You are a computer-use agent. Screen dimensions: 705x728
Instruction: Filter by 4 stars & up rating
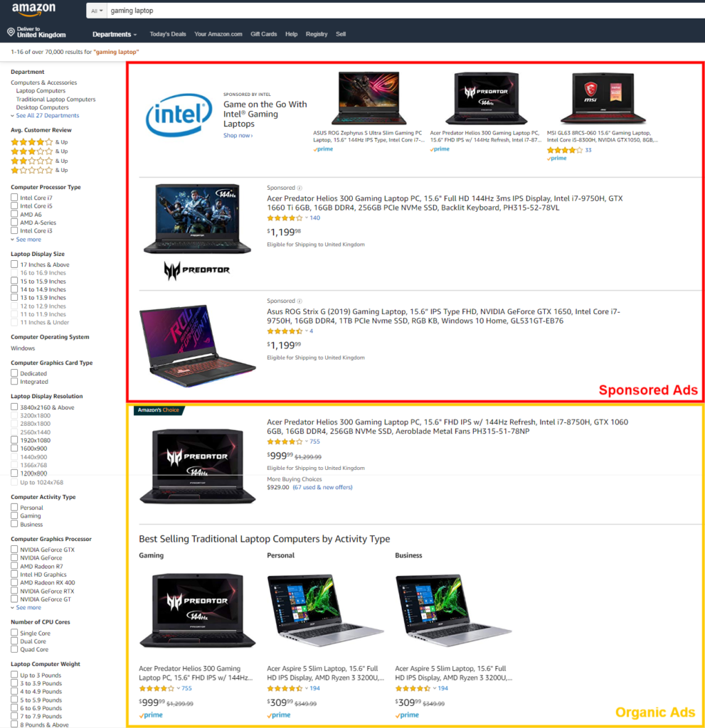pos(40,142)
